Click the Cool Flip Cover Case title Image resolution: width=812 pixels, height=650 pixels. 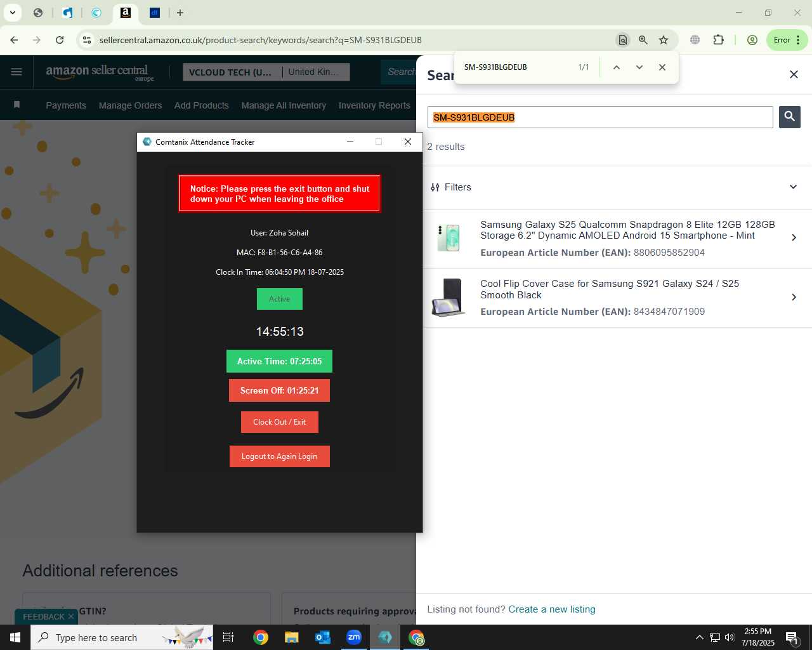tap(610, 289)
